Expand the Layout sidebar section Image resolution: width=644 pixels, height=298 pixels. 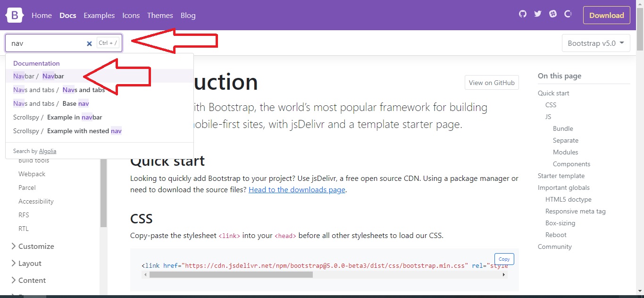(26, 263)
